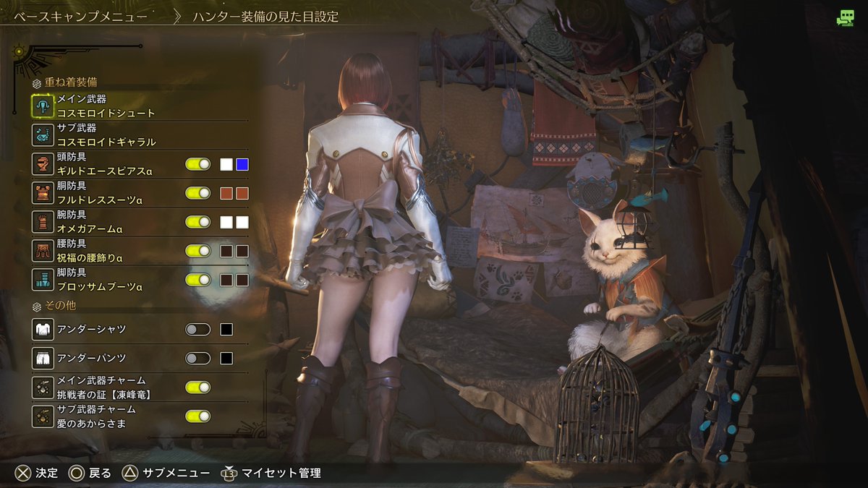Image resolution: width=868 pixels, height=488 pixels.
Task: Click the メイン武器チャーム charm icon
Action: tap(43, 388)
